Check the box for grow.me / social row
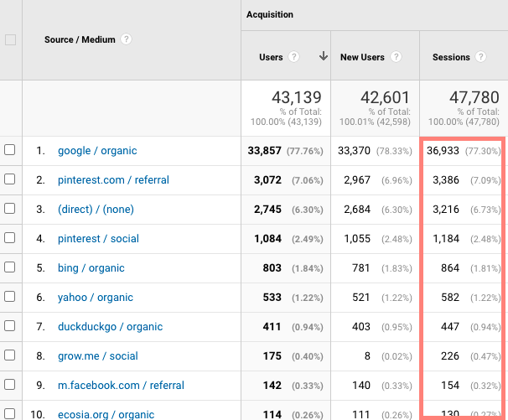The width and height of the screenshot is (508, 420). click(x=10, y=355)
